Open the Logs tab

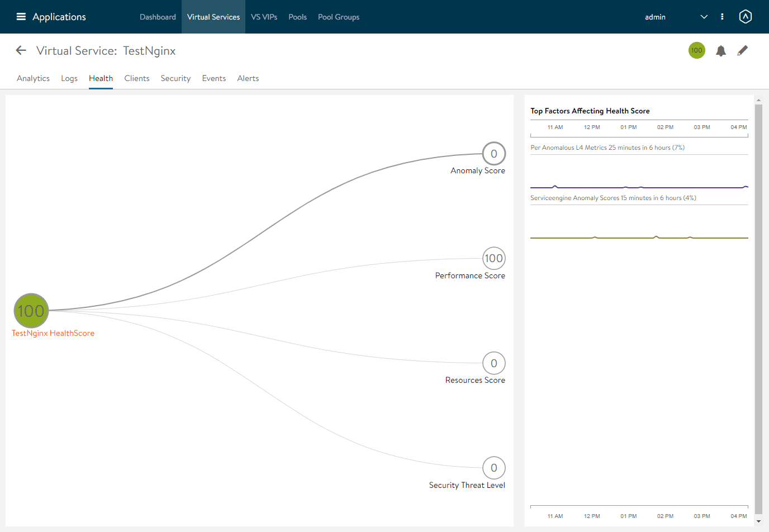[69, 78]
